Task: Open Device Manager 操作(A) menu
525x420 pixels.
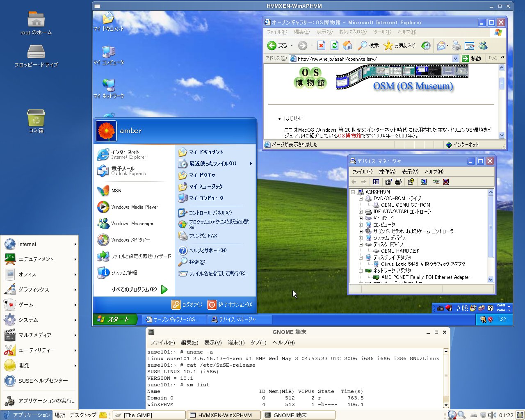Action: point(387,172)
